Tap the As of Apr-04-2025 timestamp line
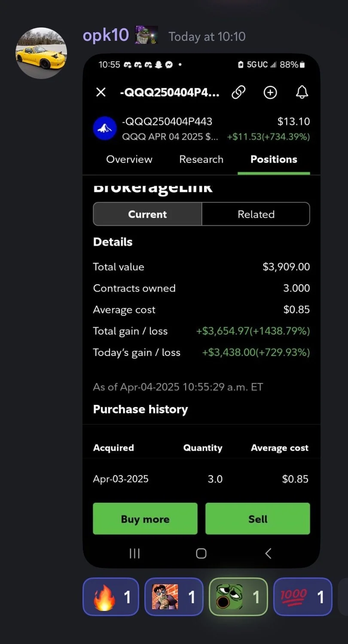 178,387
